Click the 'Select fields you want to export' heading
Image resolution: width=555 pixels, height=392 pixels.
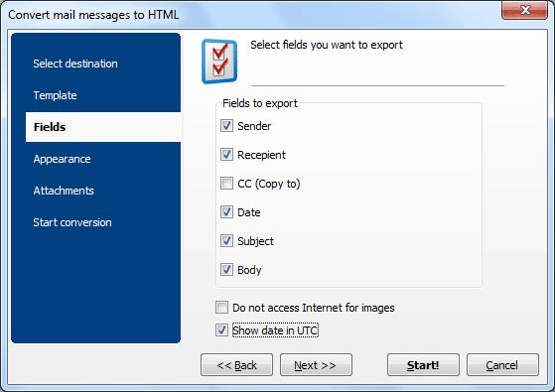pos(327,45)
